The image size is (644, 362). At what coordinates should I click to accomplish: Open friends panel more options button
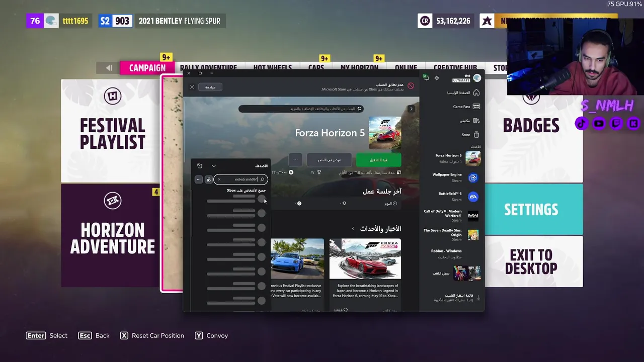tap(199, 179)
